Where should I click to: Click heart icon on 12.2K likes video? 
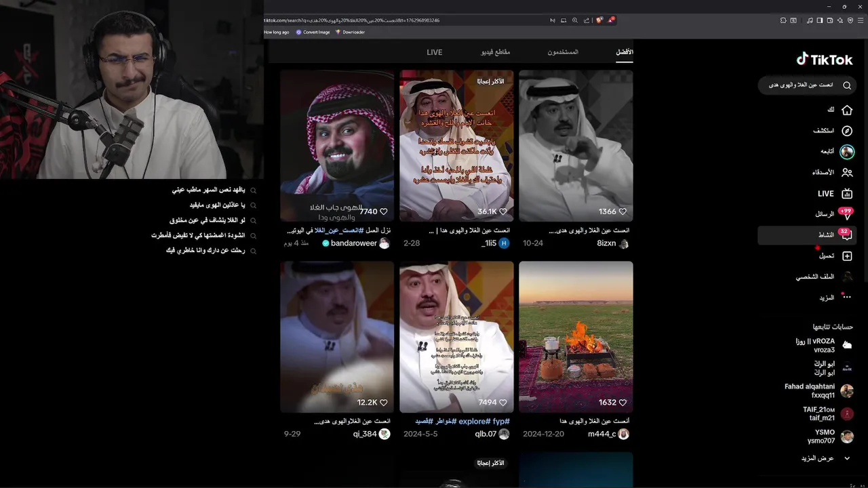tap(383, 403)
